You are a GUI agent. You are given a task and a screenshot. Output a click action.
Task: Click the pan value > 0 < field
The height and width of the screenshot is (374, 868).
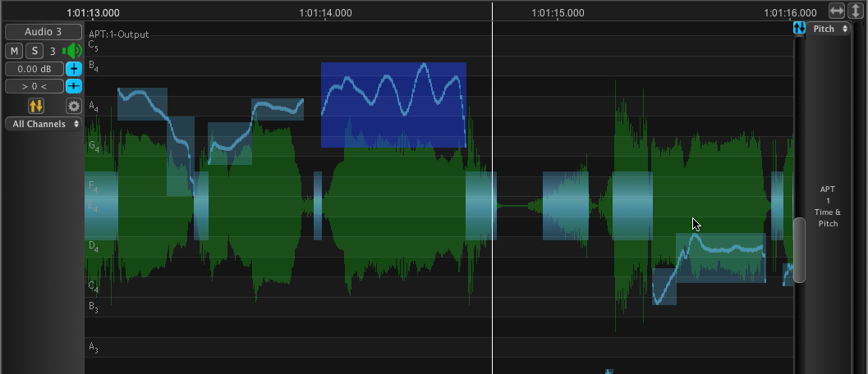tap(34, 86)
